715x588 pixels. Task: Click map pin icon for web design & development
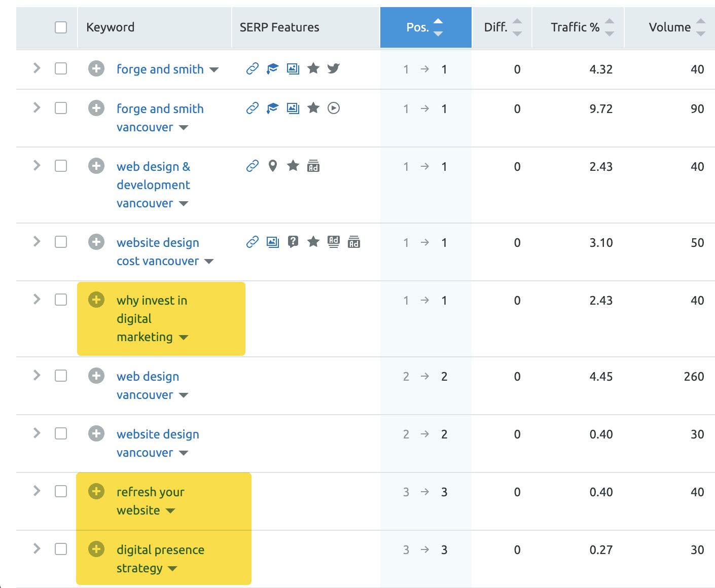coord(273,166)
